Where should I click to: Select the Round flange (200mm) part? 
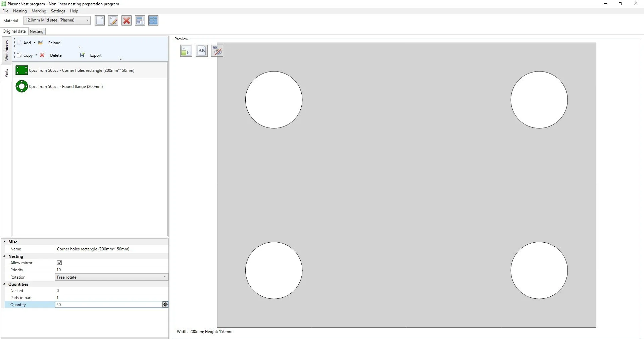pyautogui.click(x=66, y=87)
